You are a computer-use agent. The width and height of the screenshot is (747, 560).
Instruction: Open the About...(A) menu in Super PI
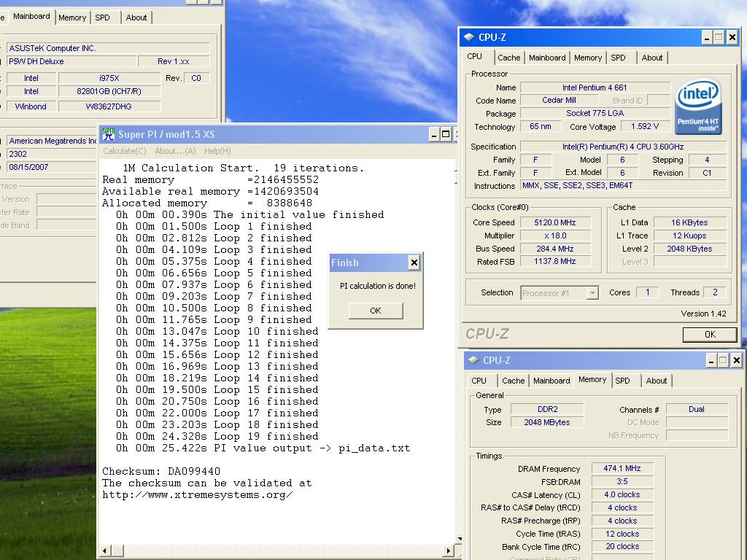(x=175, y=151)
